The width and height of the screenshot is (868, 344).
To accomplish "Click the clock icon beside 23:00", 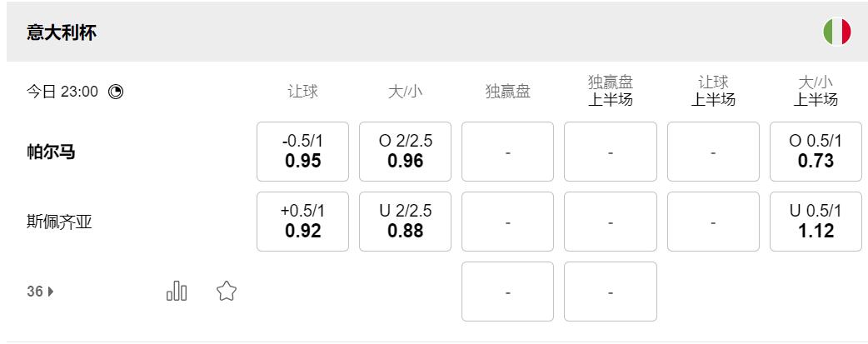I will pyautogui.click(x=116, y=92).
